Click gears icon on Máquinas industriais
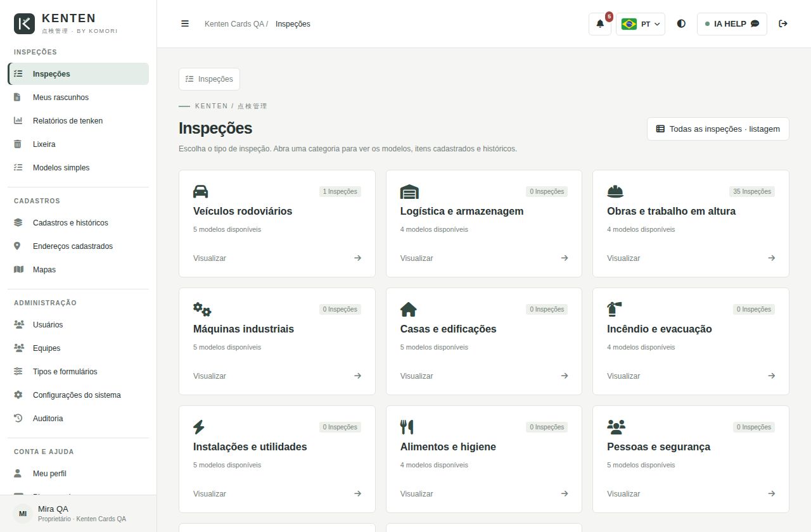Image resolution: width=811 pixels, height=532 pixels. (x=202, y=309)
